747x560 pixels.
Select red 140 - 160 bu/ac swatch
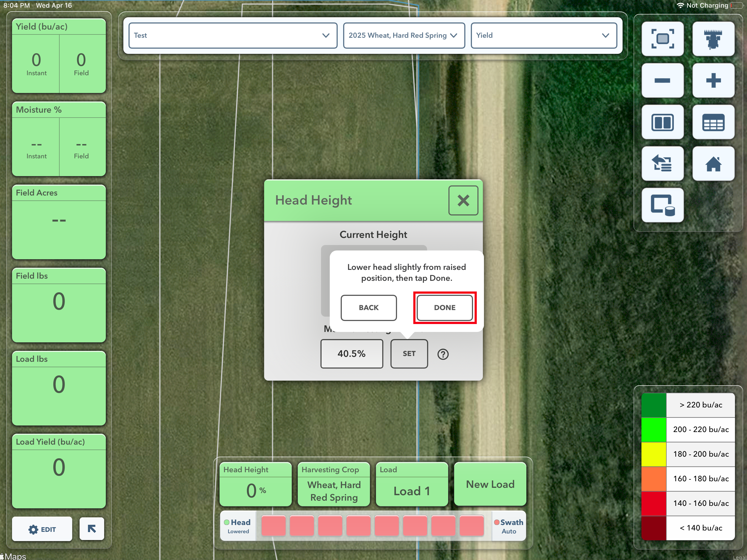tap(653, 503)
